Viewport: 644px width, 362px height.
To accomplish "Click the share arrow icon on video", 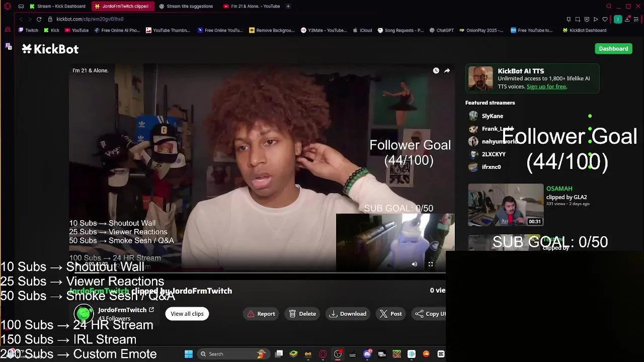I will click(x=447, y=71).
